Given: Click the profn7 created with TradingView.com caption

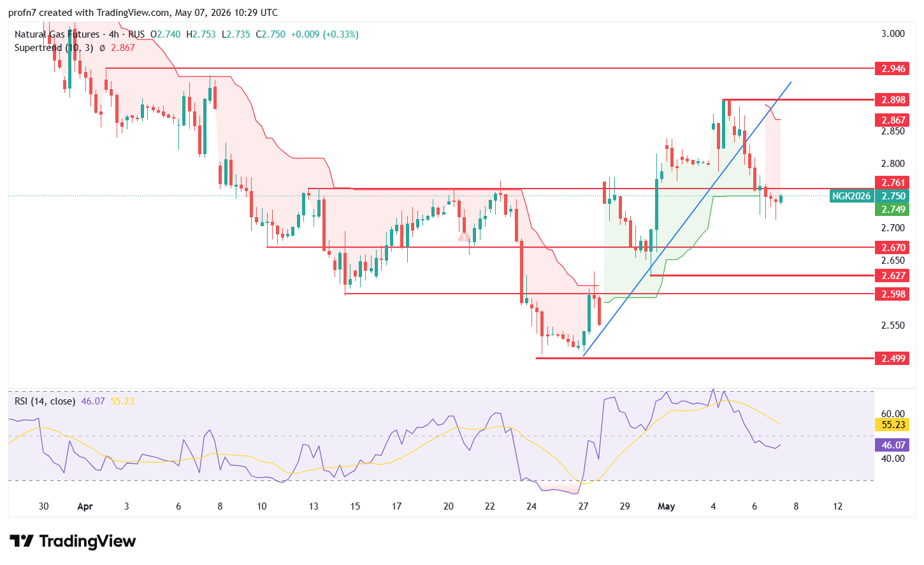Looking at the screenshot, I should click(x=143, y=13).
